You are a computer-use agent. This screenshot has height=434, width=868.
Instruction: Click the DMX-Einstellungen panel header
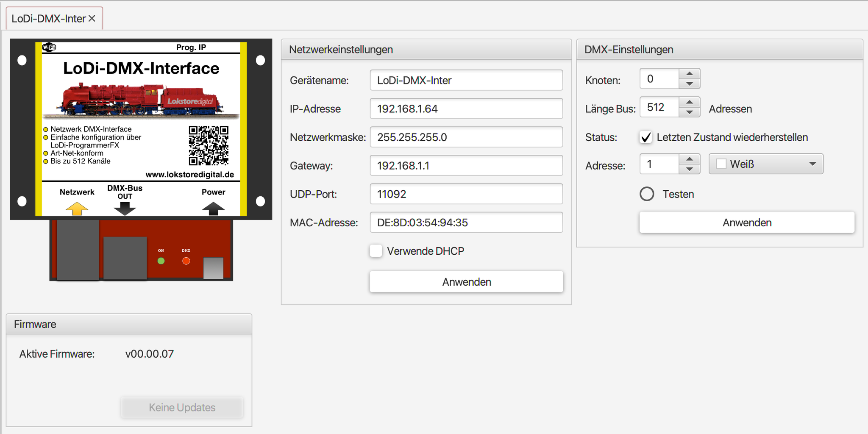click(x=720, y=50)
